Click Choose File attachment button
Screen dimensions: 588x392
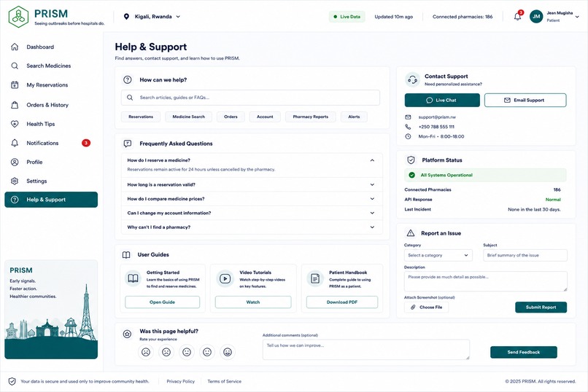pos(426,307)
